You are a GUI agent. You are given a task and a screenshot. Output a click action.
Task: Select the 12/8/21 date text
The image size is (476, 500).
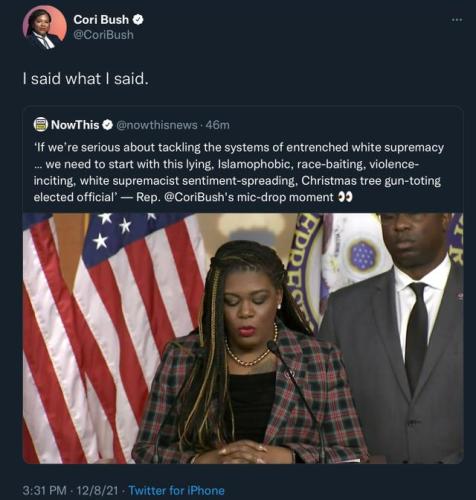point(97,491)
